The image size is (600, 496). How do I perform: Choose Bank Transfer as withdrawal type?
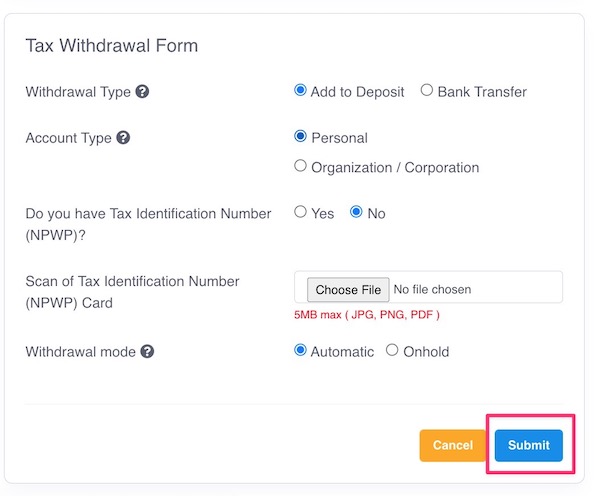427,90
